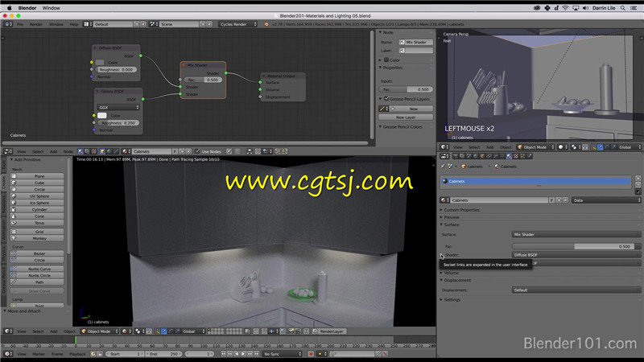Viewport: 644px width, 362px height.
Task: Unlink Cabinets material with X icon
Action: 566,200
